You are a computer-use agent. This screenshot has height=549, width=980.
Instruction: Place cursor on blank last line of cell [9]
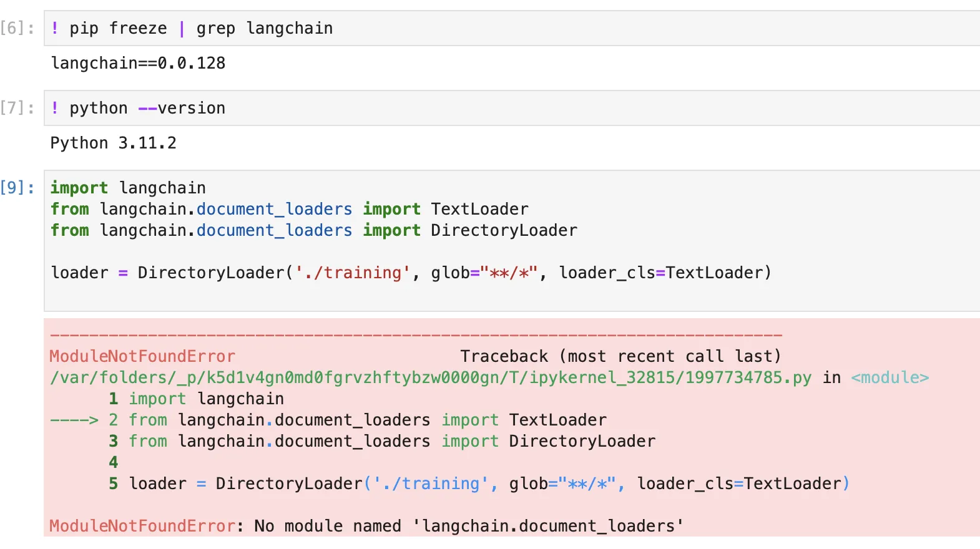click(512, 294)
